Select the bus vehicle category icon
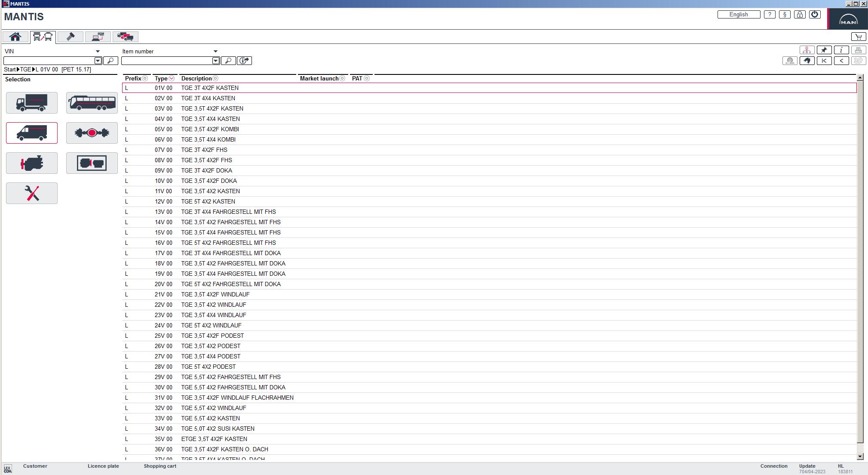Image resolution: width=868 pixels, height=475 pixels. (x=92, y=102)
